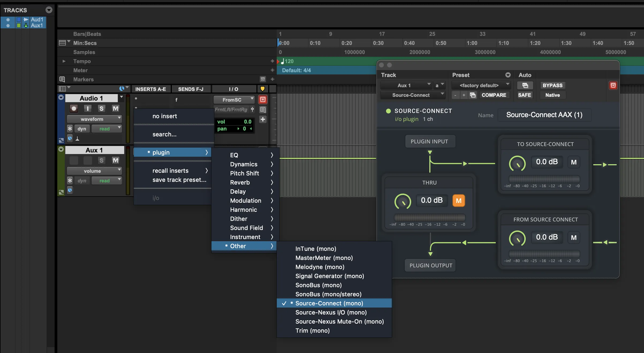Viewport: 644px width, 353px height.
Task: Open the Preset menu round arrow
Action: (508, 75)
